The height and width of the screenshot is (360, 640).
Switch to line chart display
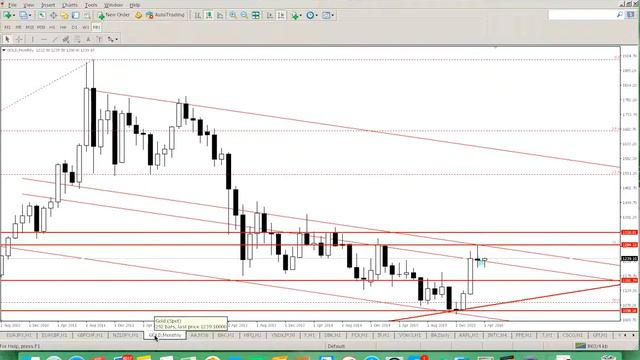click(220, 15)
